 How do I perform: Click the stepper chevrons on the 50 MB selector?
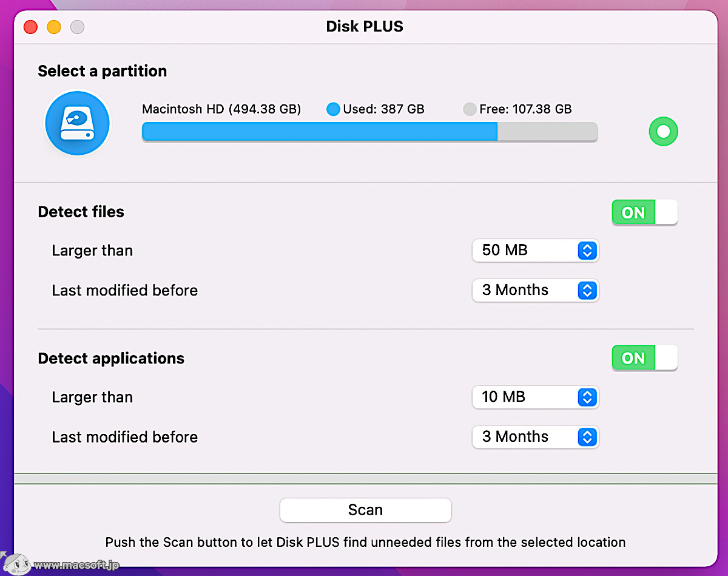(587, 250)
